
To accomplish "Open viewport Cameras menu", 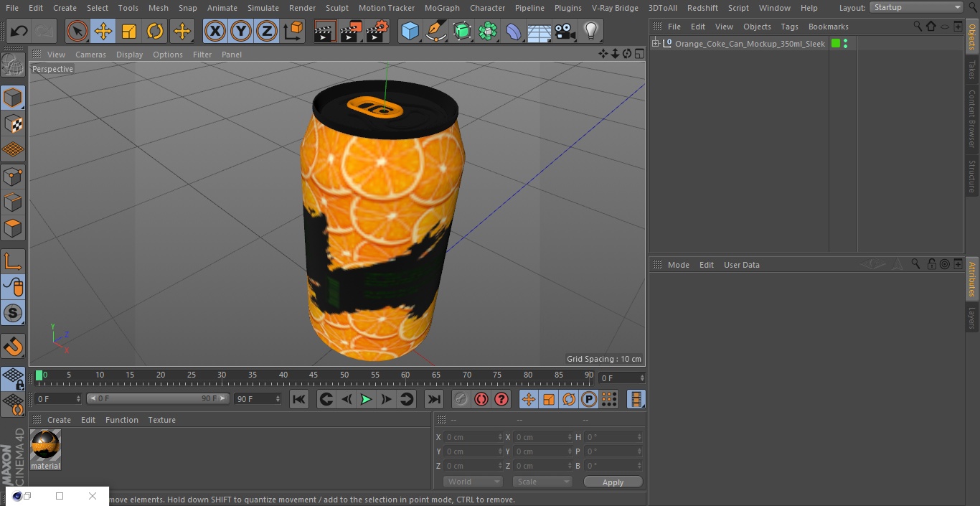I will tap(90, 55).
